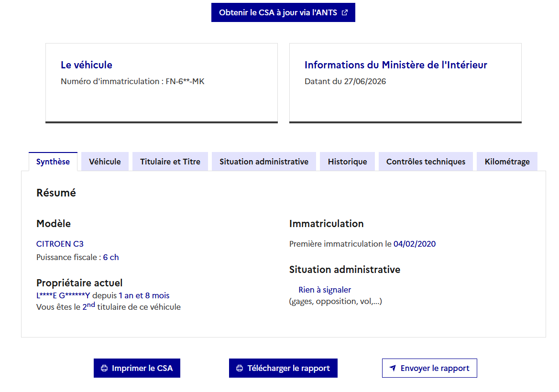559x392 pixels.
Task: Click the owner name L****E G******Y
Action: click(x=63, y=295)
